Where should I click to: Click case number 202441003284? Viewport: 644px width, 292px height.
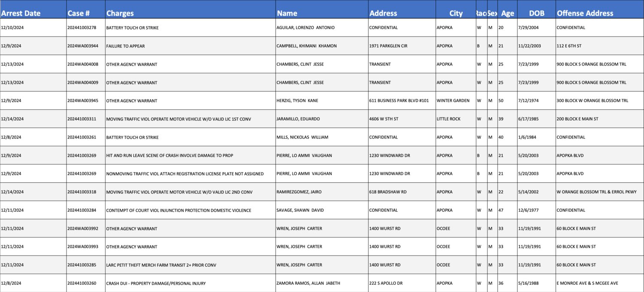pyautogui.click(x=82, y=211)
